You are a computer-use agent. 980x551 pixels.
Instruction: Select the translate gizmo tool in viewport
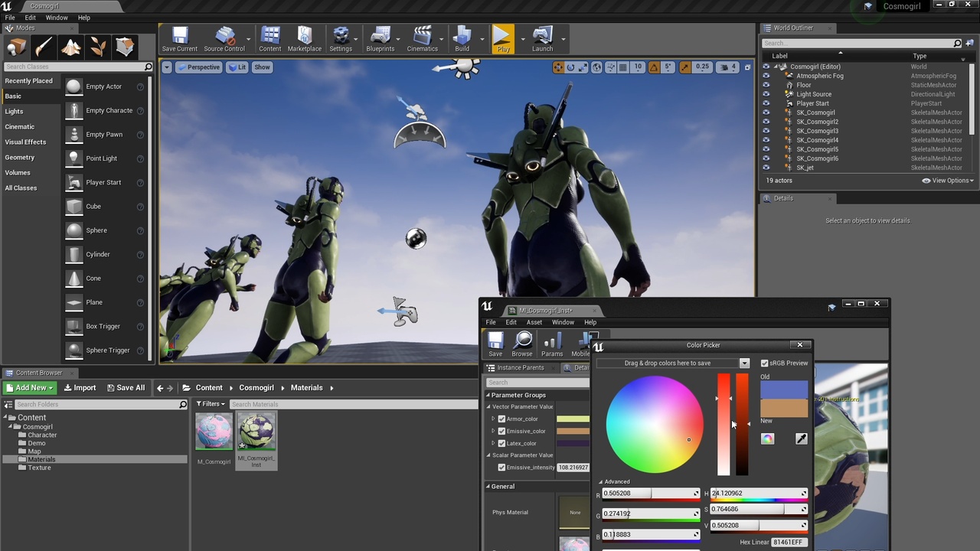pyautogui.click(x=558, y=67)
